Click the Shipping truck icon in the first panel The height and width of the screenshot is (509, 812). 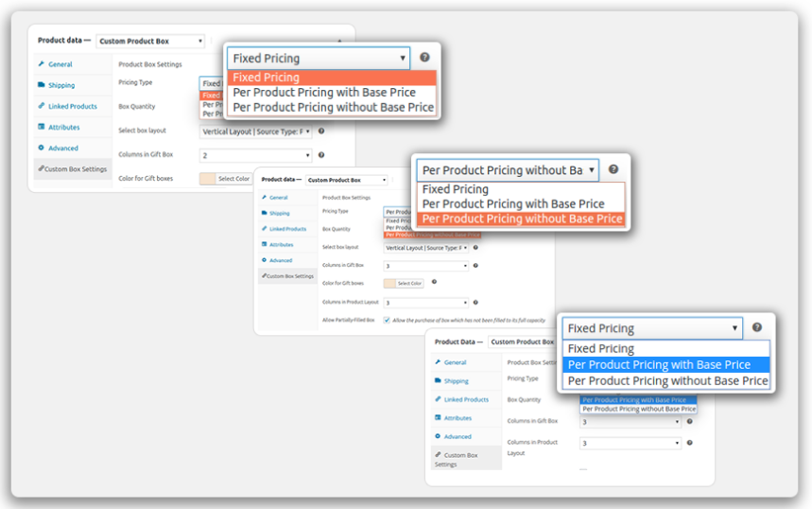click(x=42, y=84)
